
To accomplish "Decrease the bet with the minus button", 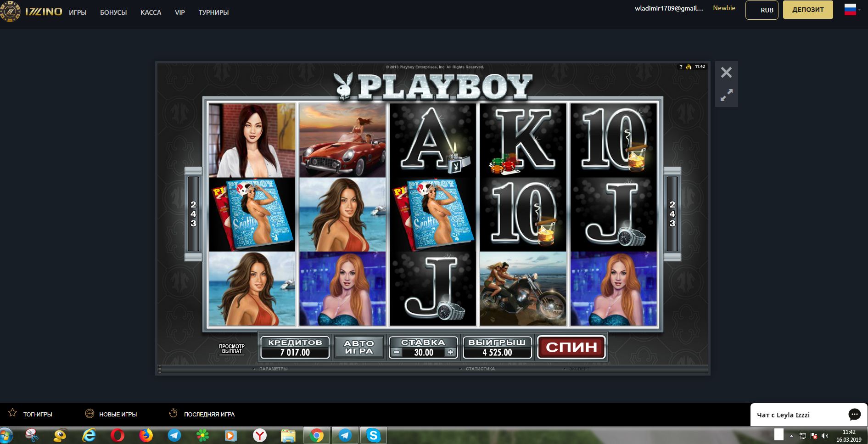I will pos(397,353).
